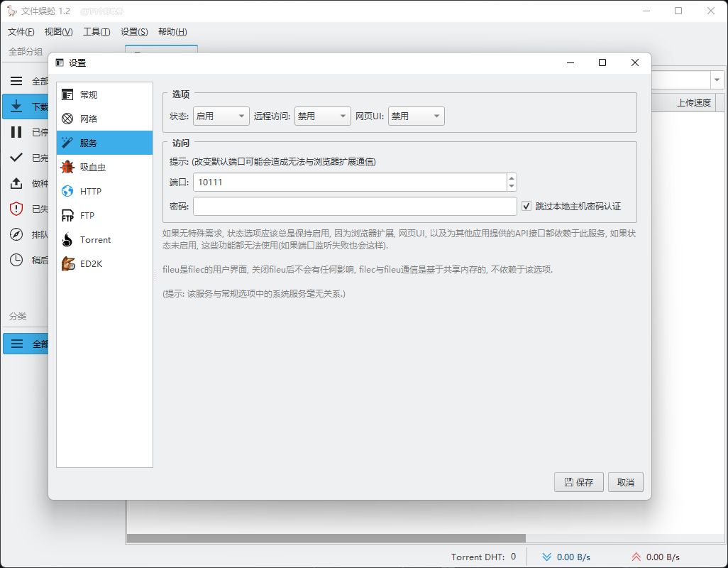
Task: Click the 密码 input field
Action: coord(355,206)
